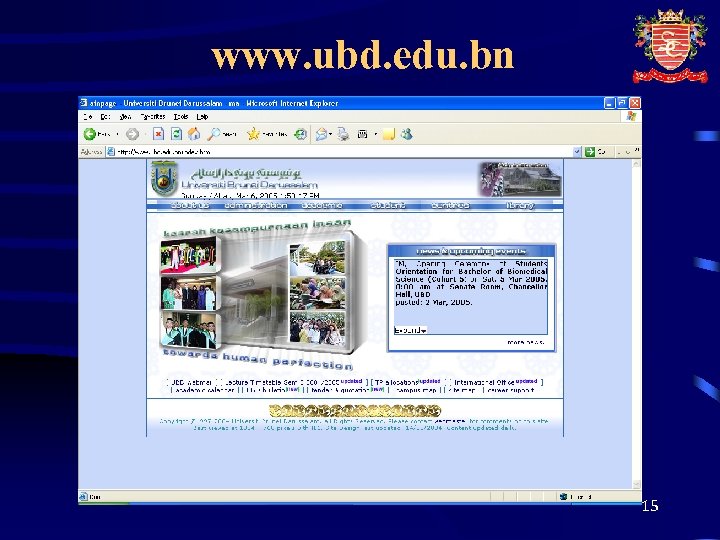Open the UBD Webmail link
This screenshot has width=720, height=540.
(191, 382)
